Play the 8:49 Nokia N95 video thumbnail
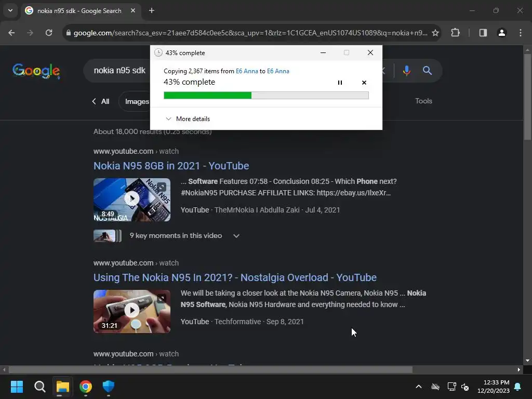The height and width of the screenshot is (399, 532). [x=132, y=199]
